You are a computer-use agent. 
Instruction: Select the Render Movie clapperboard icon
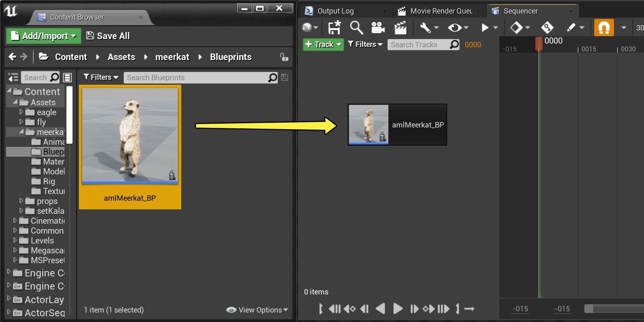pyautogui.click(x=400, y=28)
